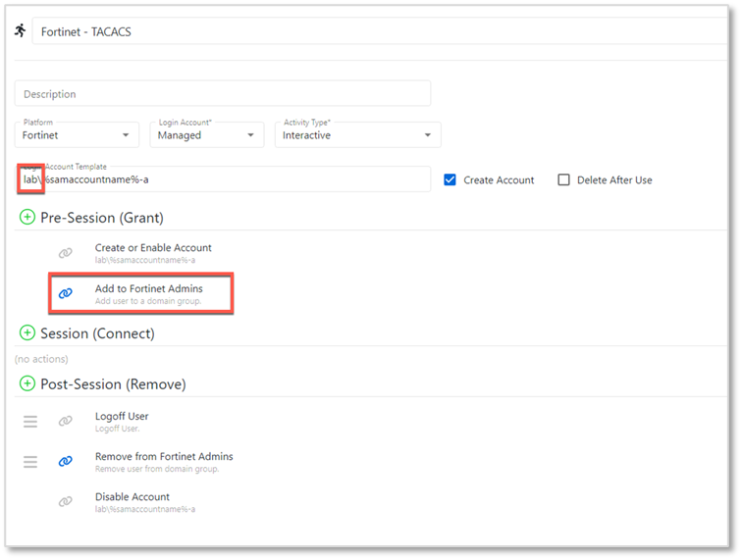
Task: Click blue link icon beside Add to Fortinet Admins
Action: pos(66,293)
